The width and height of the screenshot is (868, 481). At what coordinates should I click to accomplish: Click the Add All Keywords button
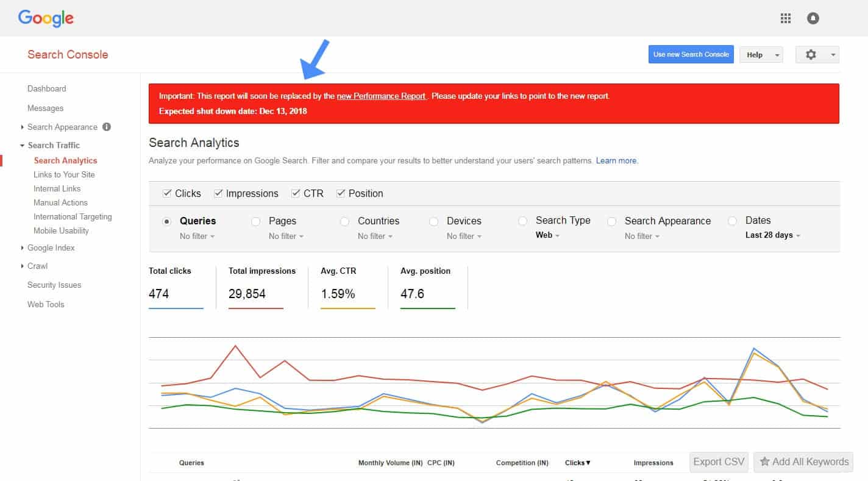coord(803,461)
